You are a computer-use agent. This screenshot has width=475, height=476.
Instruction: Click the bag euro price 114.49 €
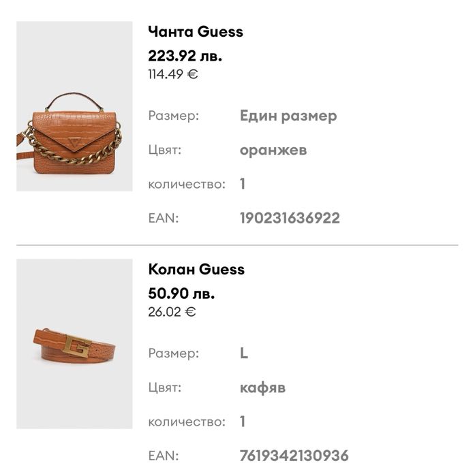pyautogui.click(x=173, y=74)
